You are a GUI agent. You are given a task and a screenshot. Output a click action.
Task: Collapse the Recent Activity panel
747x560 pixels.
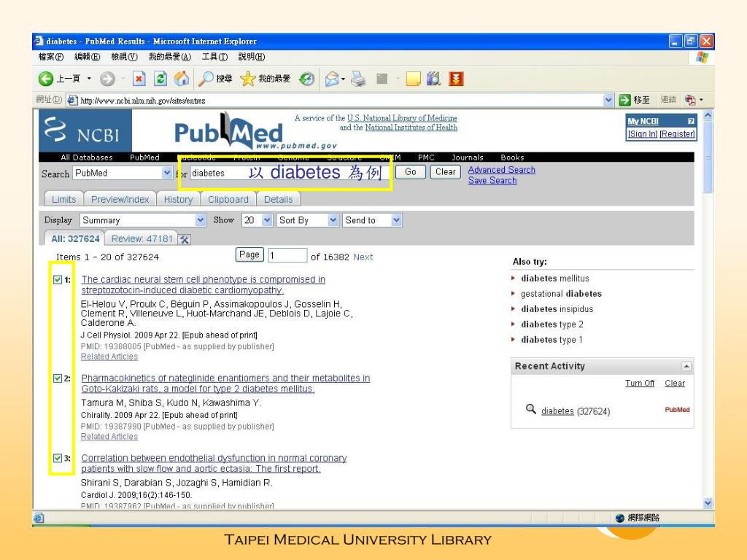pyautogui.click(x=686, y=366)
